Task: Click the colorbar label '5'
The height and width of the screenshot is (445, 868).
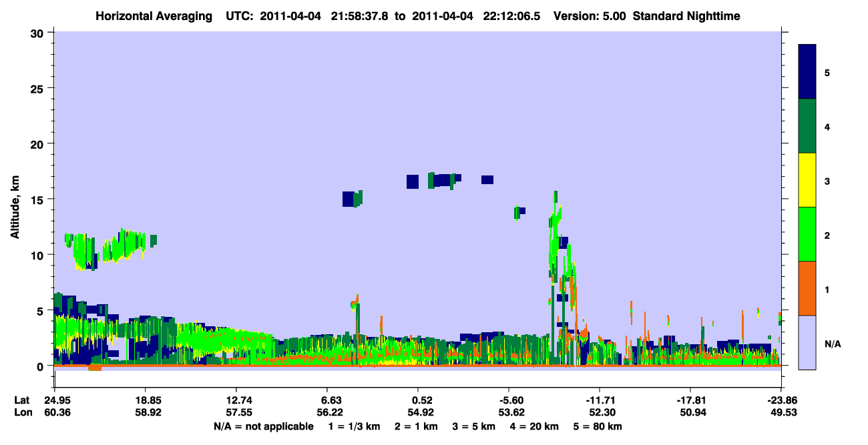Action: tap(827, 72)
